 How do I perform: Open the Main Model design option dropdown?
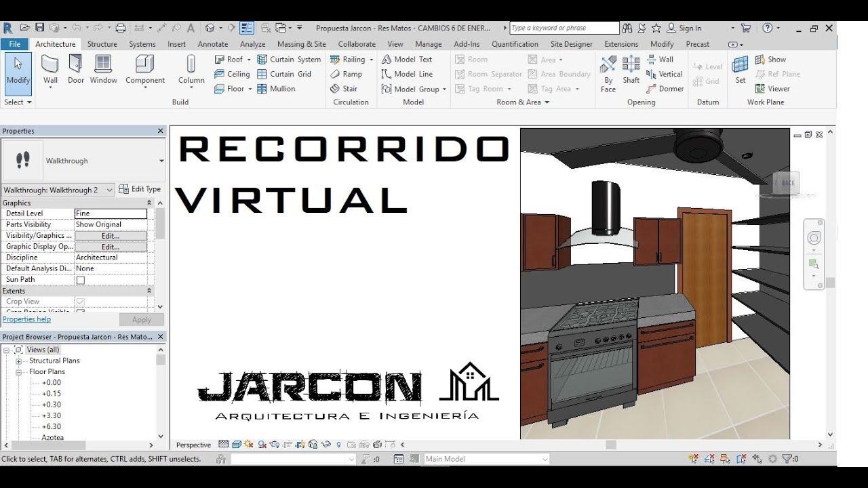pyautogui.click(x=545, y=459)
